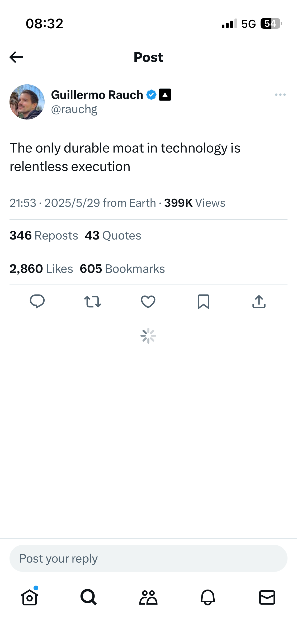Tap the reply speech bubble icon
Screen dimensions: 297x644
click(37, 302)
